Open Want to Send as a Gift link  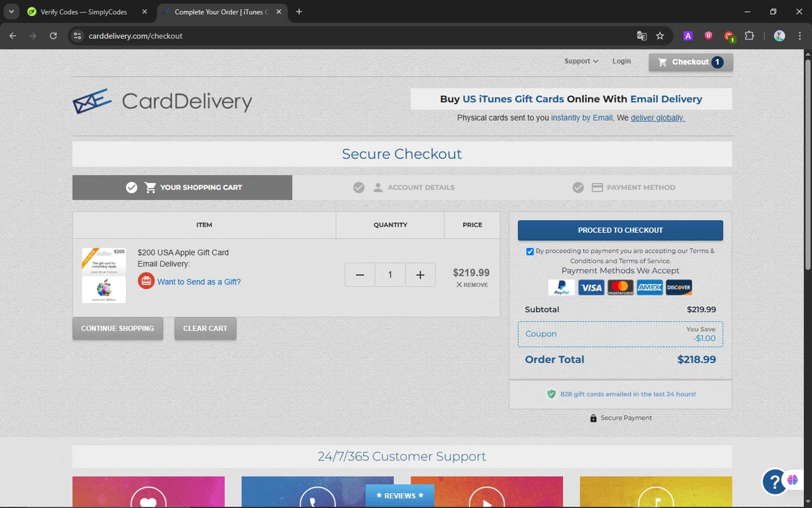[x=199, y=282]
